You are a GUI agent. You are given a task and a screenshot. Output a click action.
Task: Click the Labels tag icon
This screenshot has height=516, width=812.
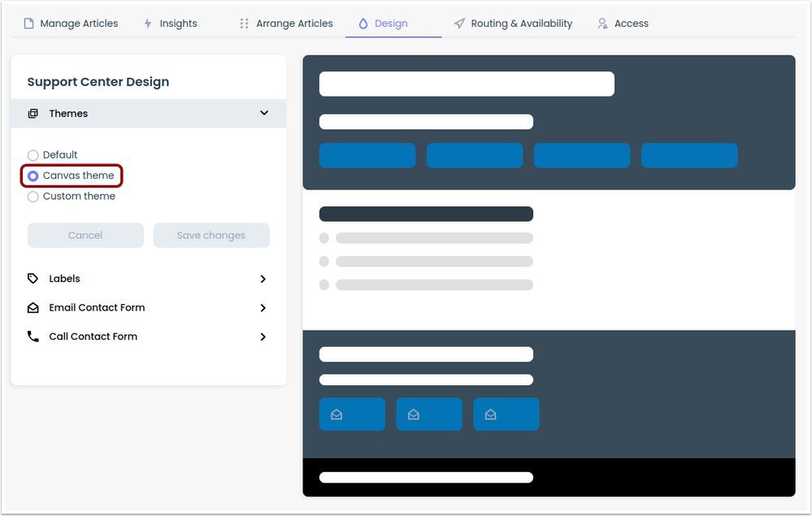pos(33,279)
